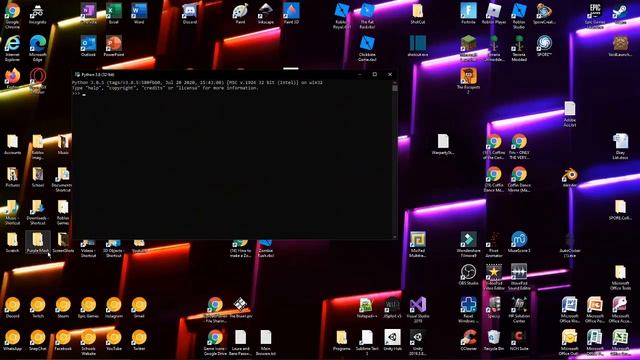
Task: Launch Inkscape from the desktop
Action: click(265, 13)
